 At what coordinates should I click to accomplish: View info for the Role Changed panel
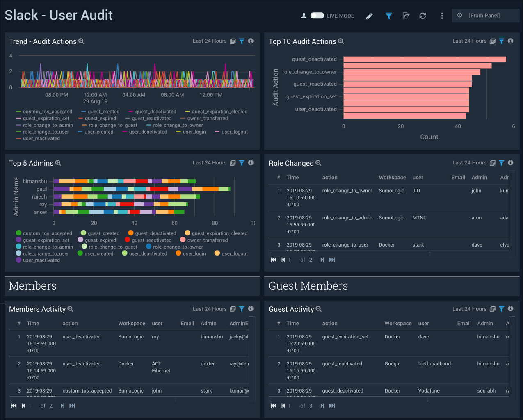(x=511, y=163)
